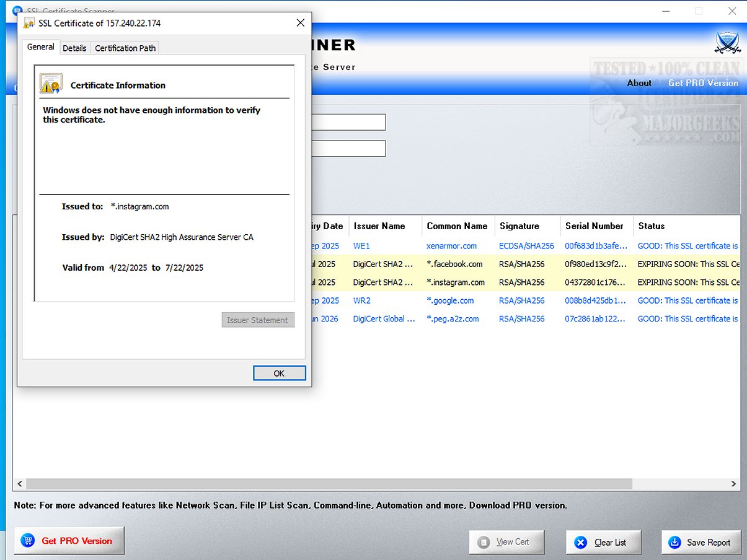
Task: Click the Clear List X icon
Action: 581,543
